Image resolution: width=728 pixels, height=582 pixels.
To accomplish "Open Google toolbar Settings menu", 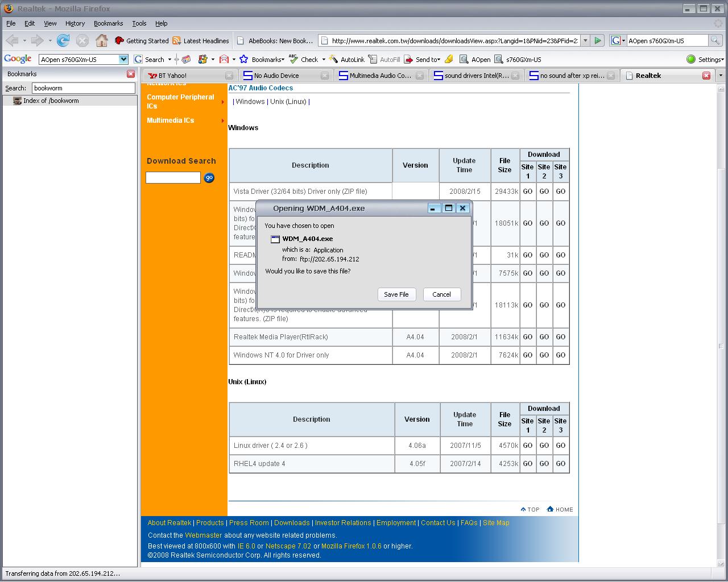I will [x=705, y=59].
